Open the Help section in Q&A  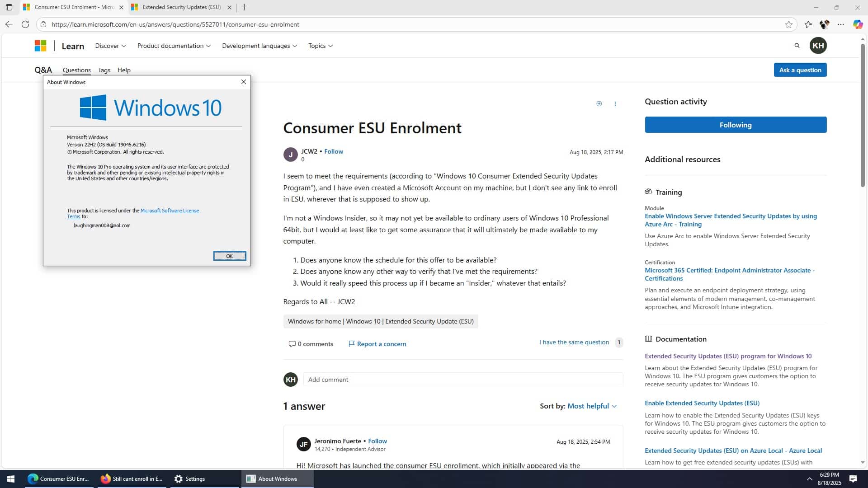pos(124,70)
